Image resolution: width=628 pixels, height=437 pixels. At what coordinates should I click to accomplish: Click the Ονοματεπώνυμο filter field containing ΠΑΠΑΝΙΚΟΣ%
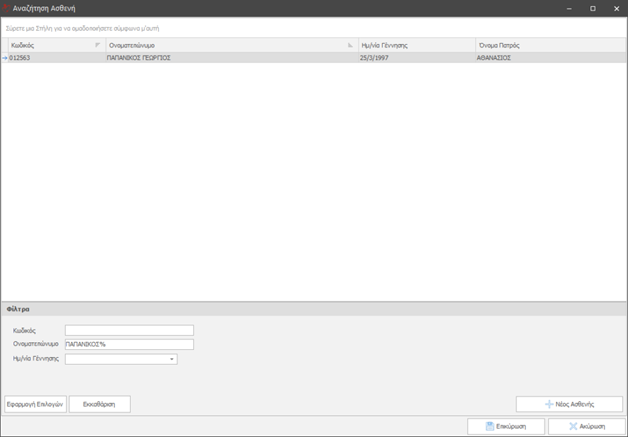coord(129,344)
